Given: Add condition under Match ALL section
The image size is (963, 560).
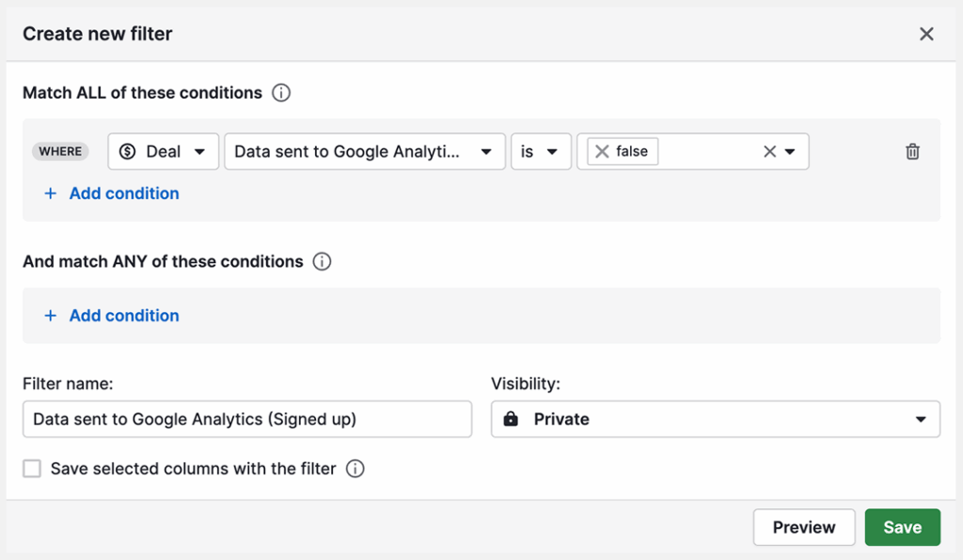Looking at the screenshot, I should [123, 194].
